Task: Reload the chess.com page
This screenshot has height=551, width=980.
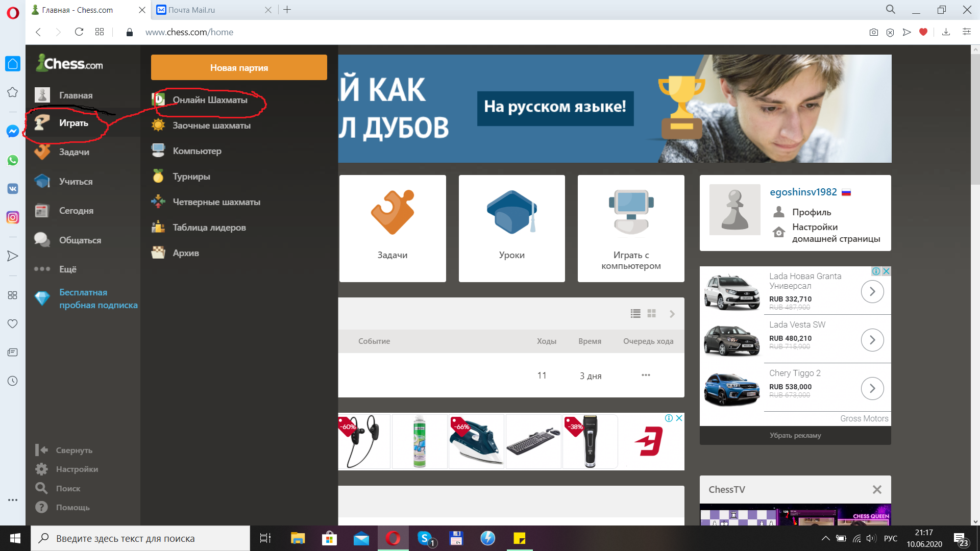Action: pos(79,32)
